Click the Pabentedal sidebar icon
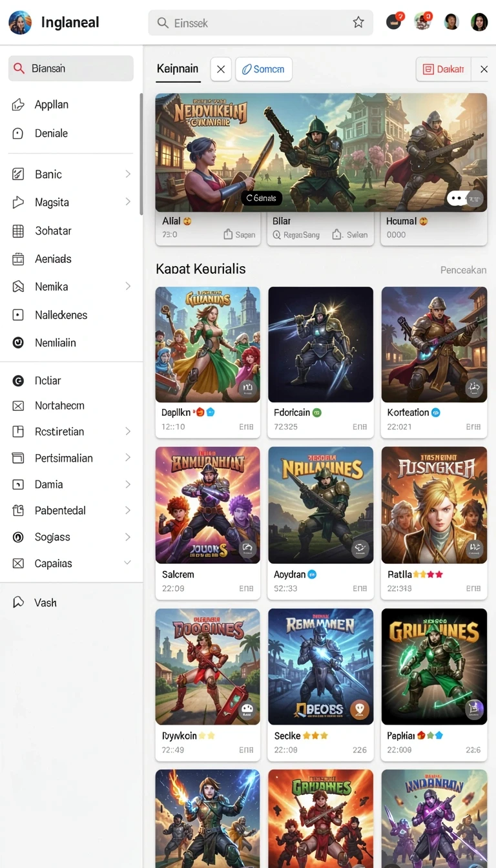The height and width of the screenshot is (868, 496). point(18,510)
